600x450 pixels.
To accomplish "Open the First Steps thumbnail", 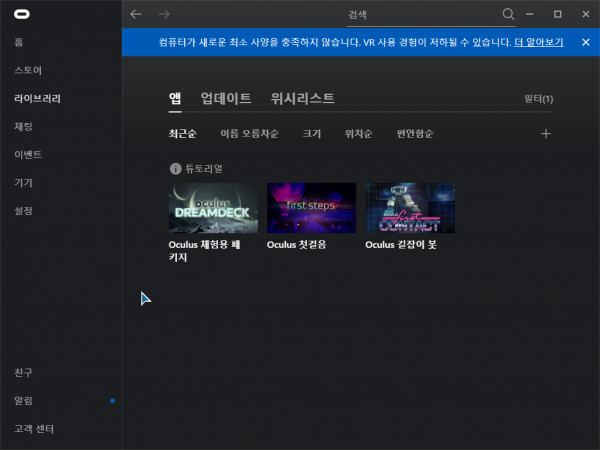I will point(311,208).
